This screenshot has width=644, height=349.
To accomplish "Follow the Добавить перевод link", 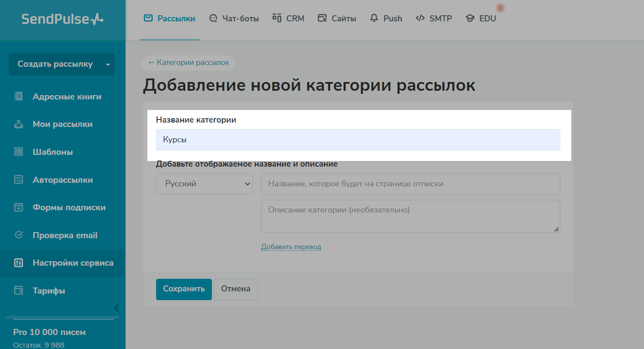I will [x=291, y=247].
